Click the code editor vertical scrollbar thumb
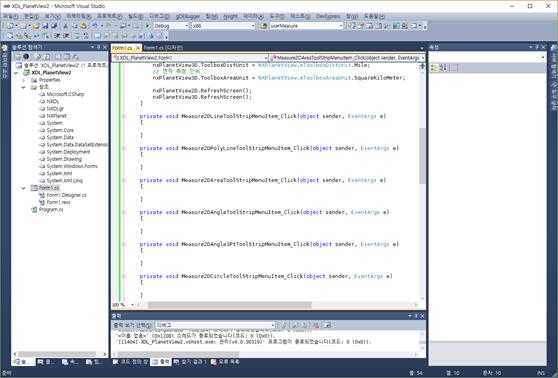Screen dimensions: 558x378 (x=422, y=156)
